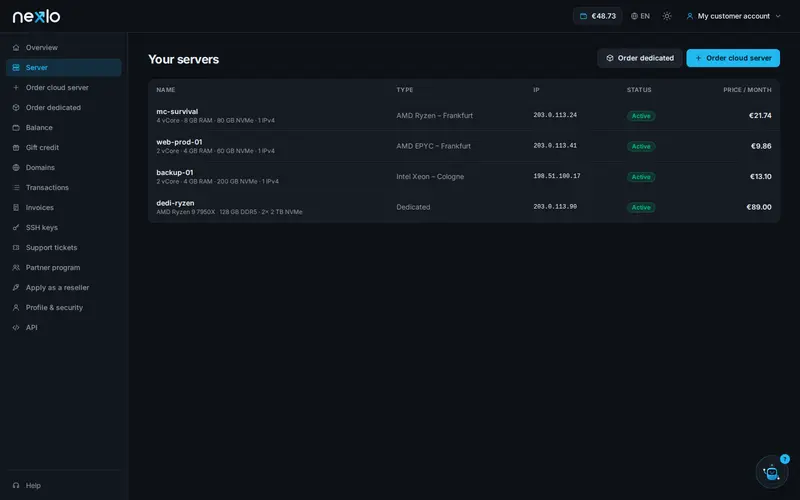This screenshot has width=800, height=500.
Task: Click the nexlo logo
Action: [36, 16]
